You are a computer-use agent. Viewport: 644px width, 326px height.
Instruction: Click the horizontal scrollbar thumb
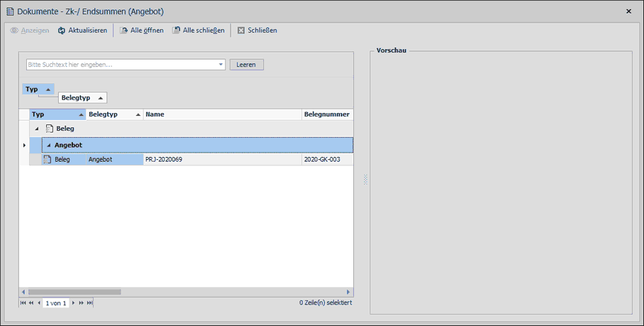(x=74, y=292)
